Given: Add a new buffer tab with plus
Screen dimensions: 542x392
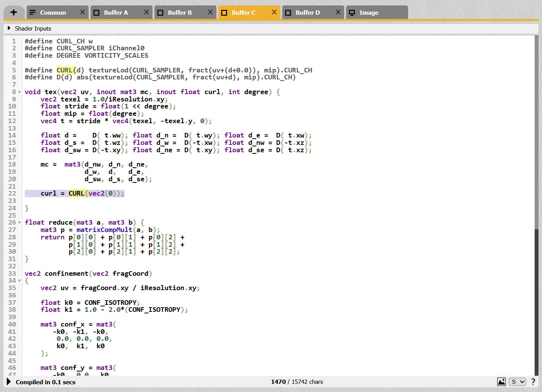Looking at the screenshot, I should click(14, 12).
